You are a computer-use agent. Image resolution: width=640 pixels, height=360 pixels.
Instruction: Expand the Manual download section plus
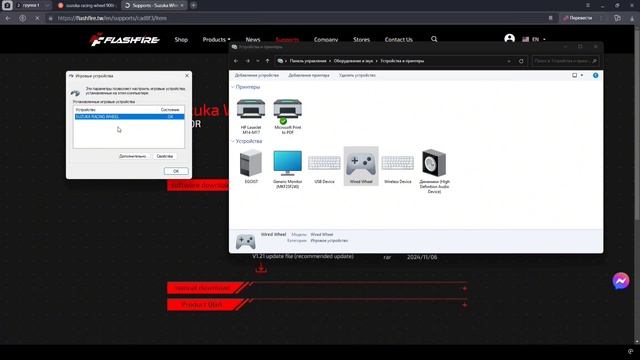[x=464, y=288]
